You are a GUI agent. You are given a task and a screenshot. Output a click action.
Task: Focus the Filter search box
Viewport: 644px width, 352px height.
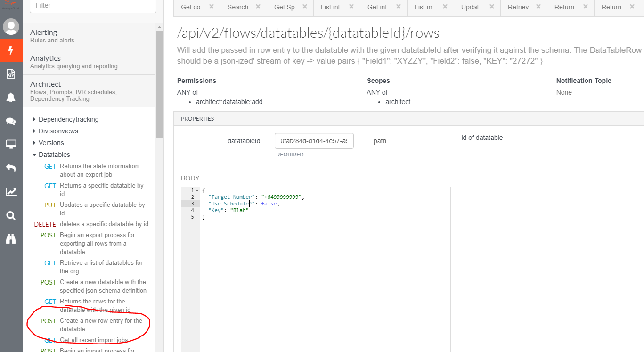point(93,6)
